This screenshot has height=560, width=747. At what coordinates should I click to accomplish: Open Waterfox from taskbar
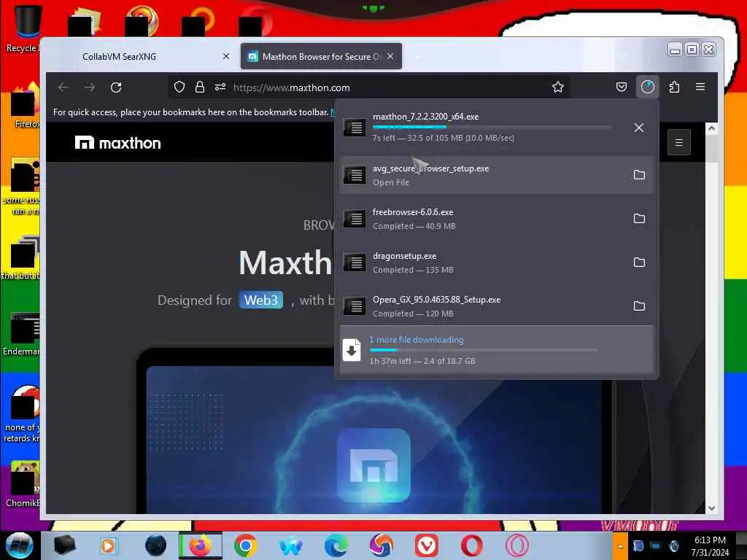pos(290,545)
